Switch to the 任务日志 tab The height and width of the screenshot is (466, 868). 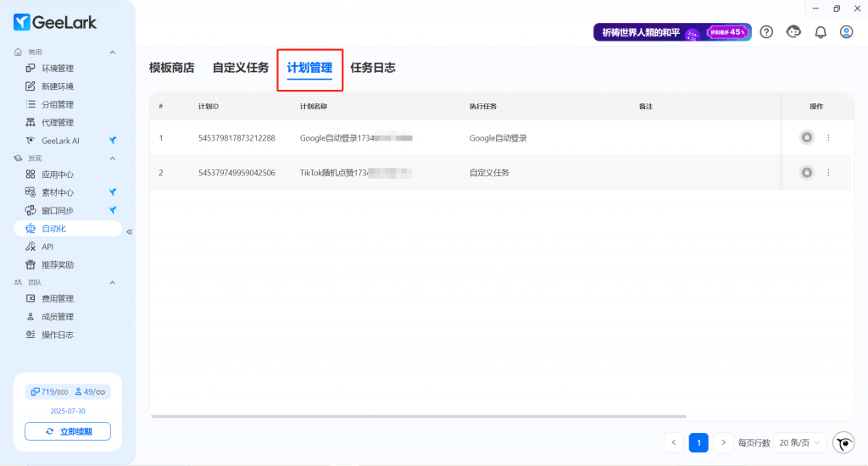(x=372, y=68)
